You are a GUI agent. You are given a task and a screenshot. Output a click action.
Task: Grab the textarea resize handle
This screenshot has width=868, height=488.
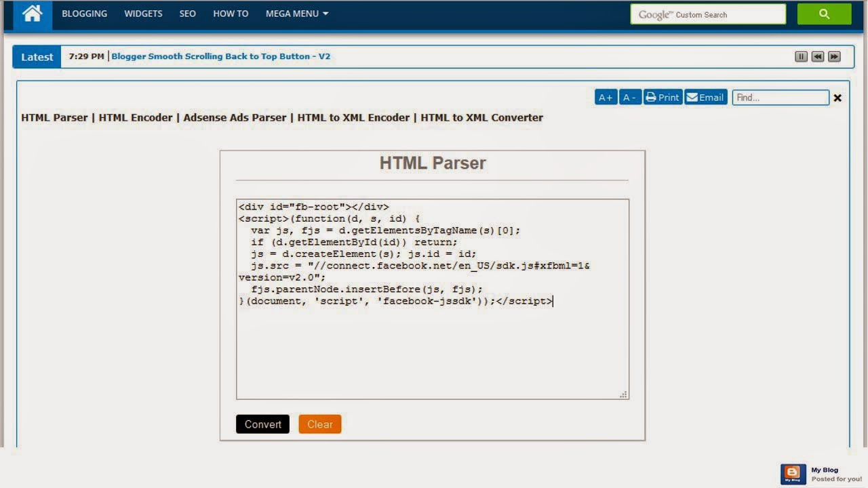[x=624, y=394]
